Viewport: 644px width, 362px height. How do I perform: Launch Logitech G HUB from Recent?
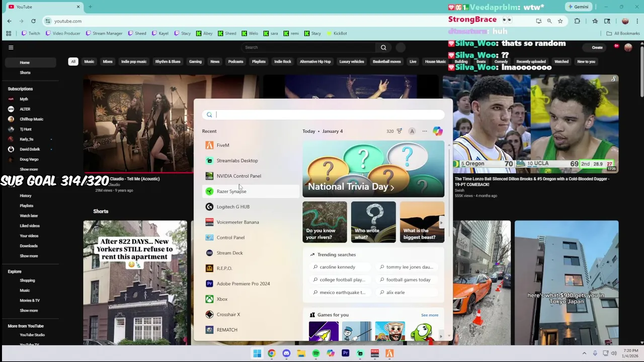point(251,207)
